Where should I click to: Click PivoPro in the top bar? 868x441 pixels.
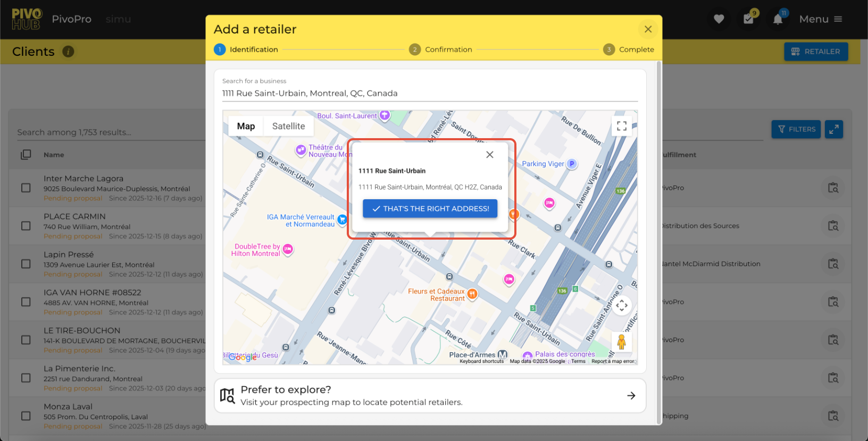(72, 19)
